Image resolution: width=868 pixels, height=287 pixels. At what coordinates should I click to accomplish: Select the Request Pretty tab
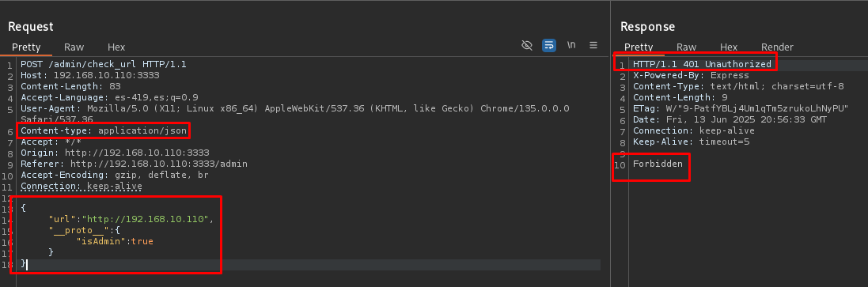point(27,47)
